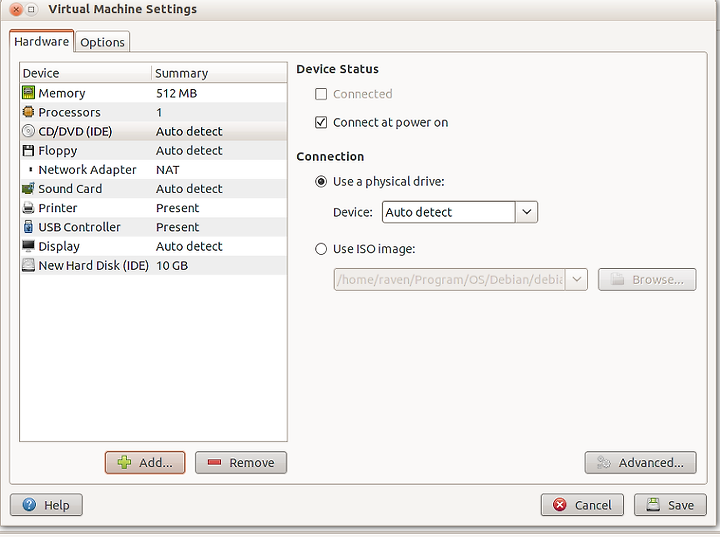The image size is (720, 537).
Task: Click the Printer row's Present value
Action: coord(178,208)
